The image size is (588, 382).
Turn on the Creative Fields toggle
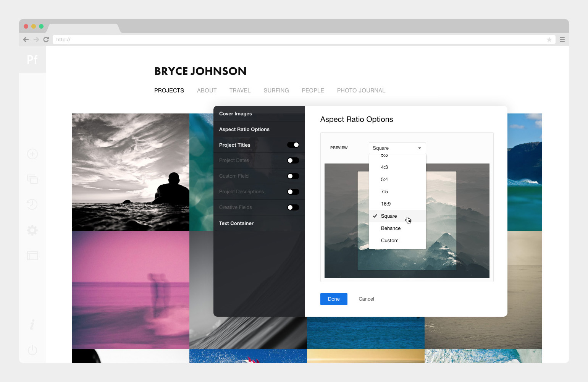293,207
